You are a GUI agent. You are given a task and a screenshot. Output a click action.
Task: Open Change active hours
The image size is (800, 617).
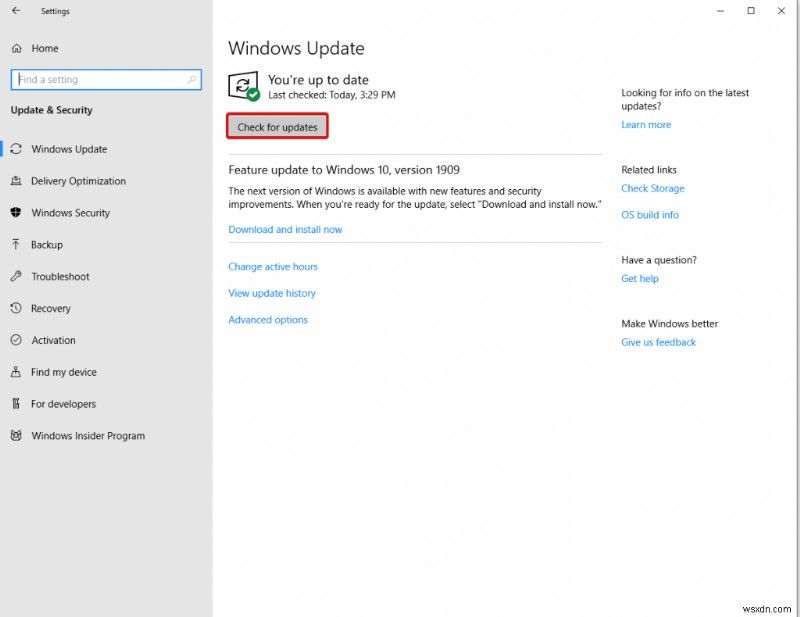(x=274, y=266)
